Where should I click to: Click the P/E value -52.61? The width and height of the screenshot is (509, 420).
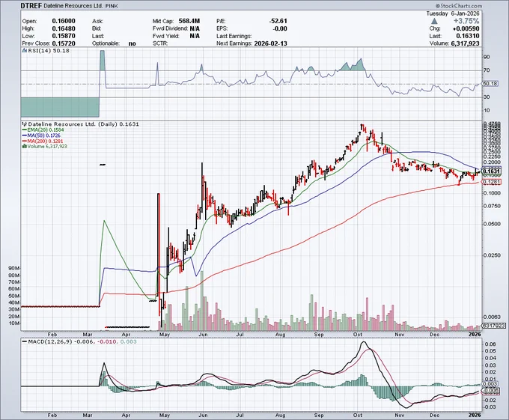[278, 21]
